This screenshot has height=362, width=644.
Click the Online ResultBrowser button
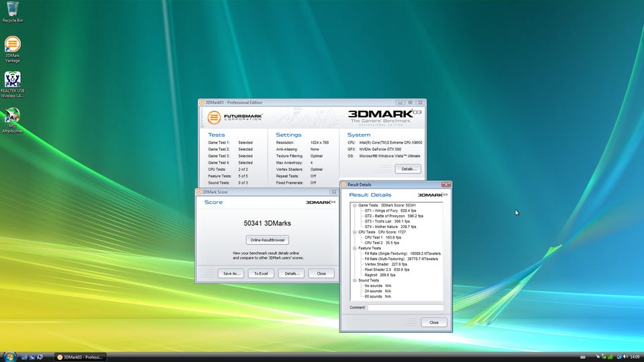pyautogui.click(x=268, y=240)
